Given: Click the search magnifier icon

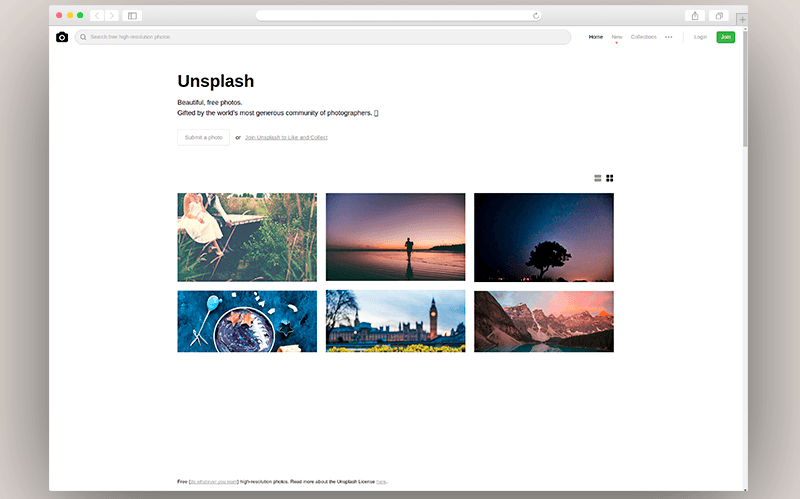Looking at the screenshot, I should coord(83,37).
